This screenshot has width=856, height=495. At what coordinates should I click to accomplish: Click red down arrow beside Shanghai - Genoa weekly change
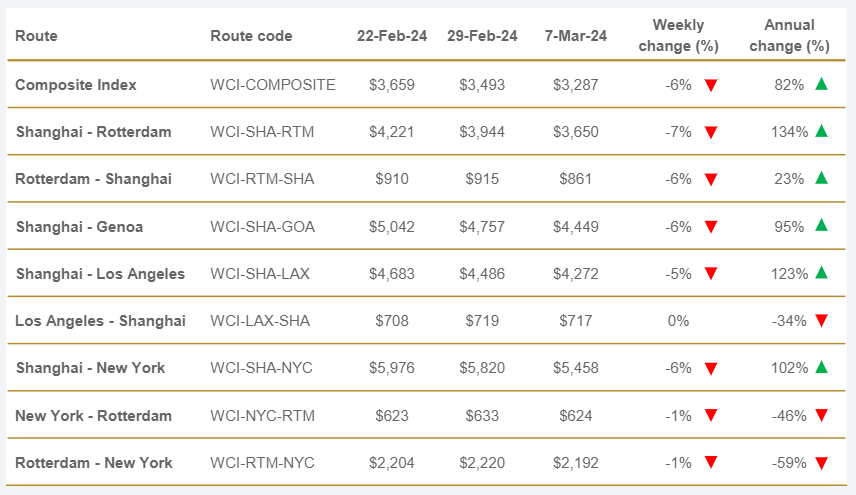point(711,227)
